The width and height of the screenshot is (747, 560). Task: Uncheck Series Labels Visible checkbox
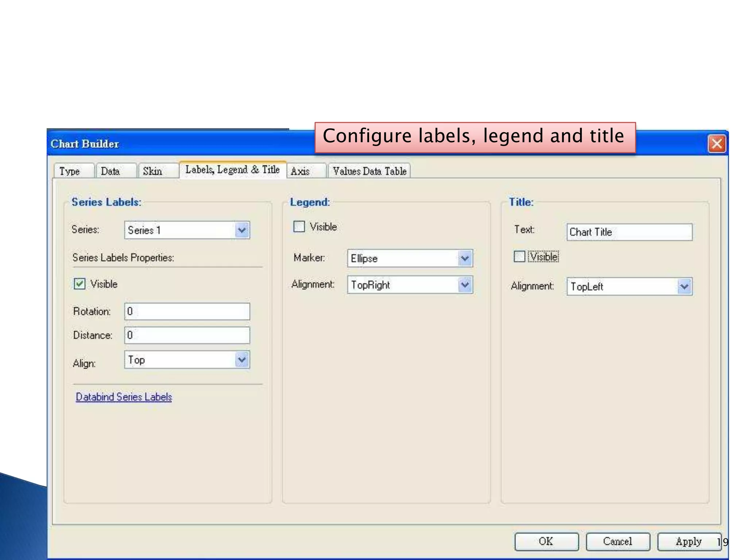[80, 284]
